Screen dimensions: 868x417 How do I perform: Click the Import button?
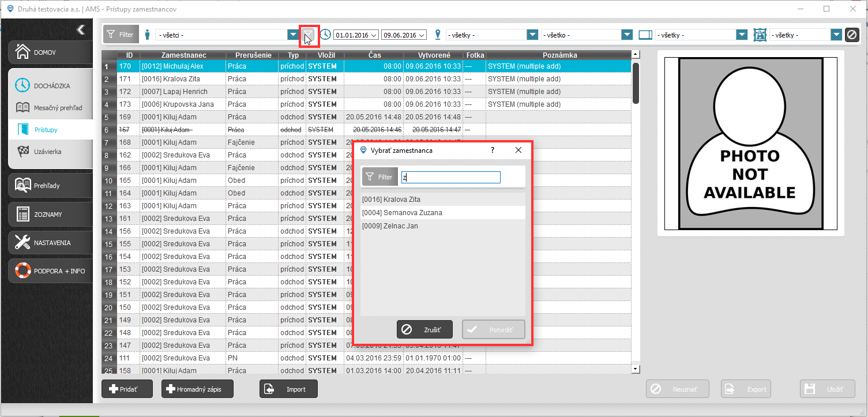[288, 389]
